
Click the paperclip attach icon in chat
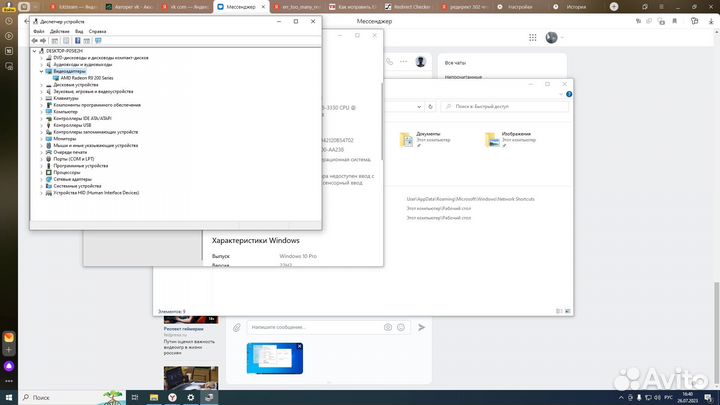point(236,328)
